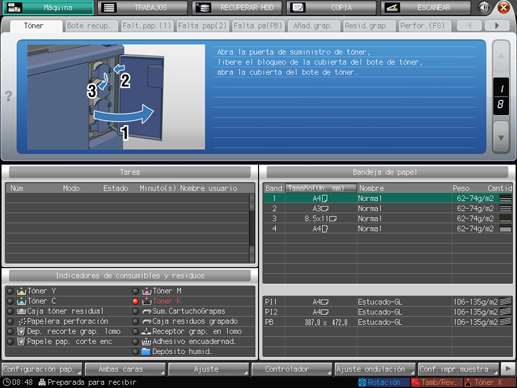Select the PI1 Estucado-GL row
The height and width of the screenshot is (388, 517).
coord(388,302)
